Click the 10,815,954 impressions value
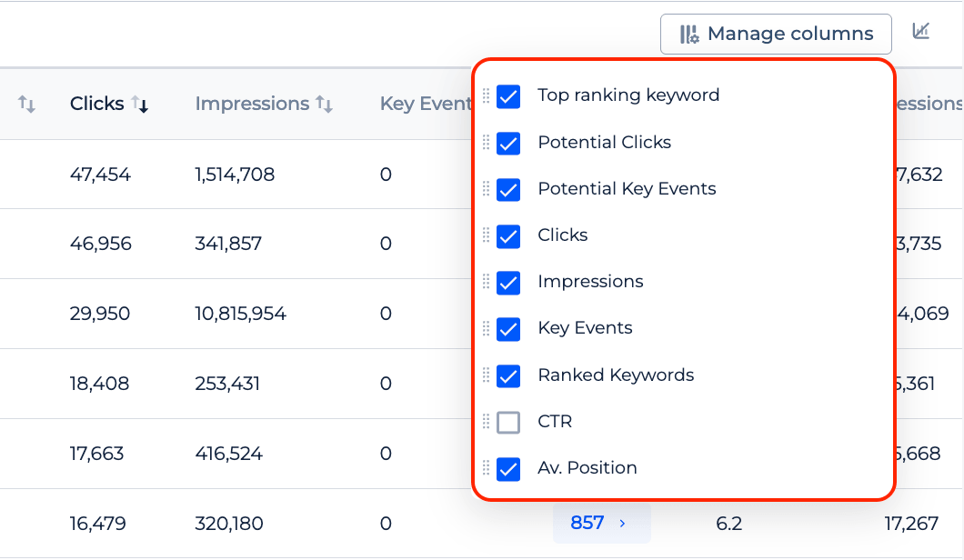The width and height of the screenshot is (964, 560). pyautogui.click(x=240, y=315)
